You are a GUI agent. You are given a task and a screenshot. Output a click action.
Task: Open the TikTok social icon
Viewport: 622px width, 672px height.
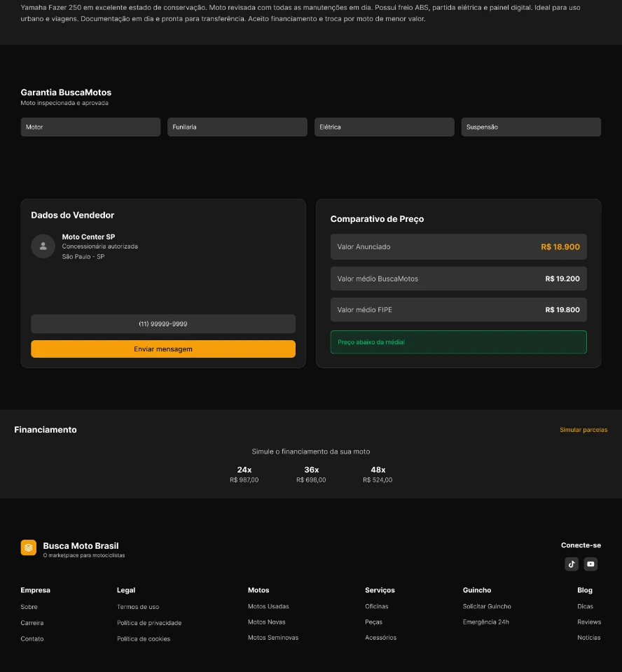coord(572,564)
